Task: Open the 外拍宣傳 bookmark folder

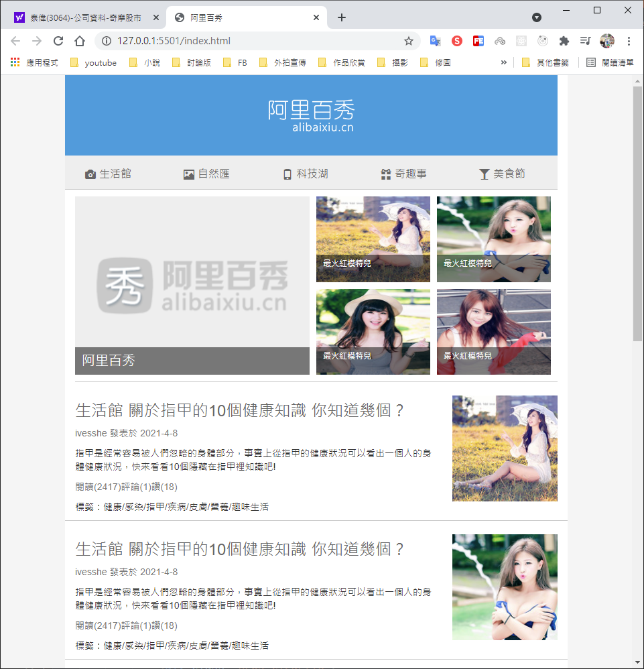Action: (x=283, y=63)
